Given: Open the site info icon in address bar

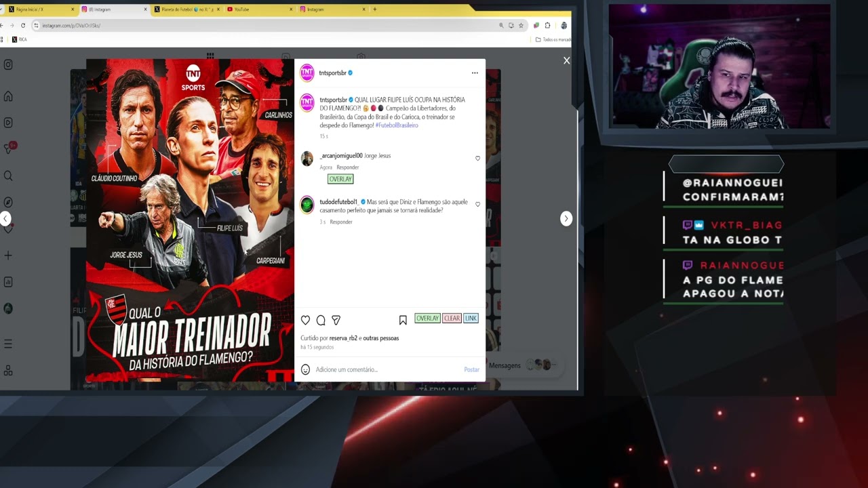Looking at the screenshot, I should (x=37, y=25).
